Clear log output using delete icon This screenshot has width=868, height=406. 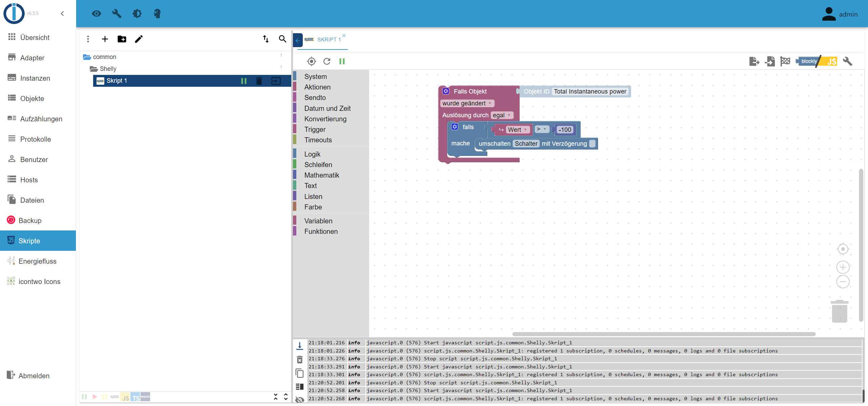pyautogui.click(x=300, y=360)
